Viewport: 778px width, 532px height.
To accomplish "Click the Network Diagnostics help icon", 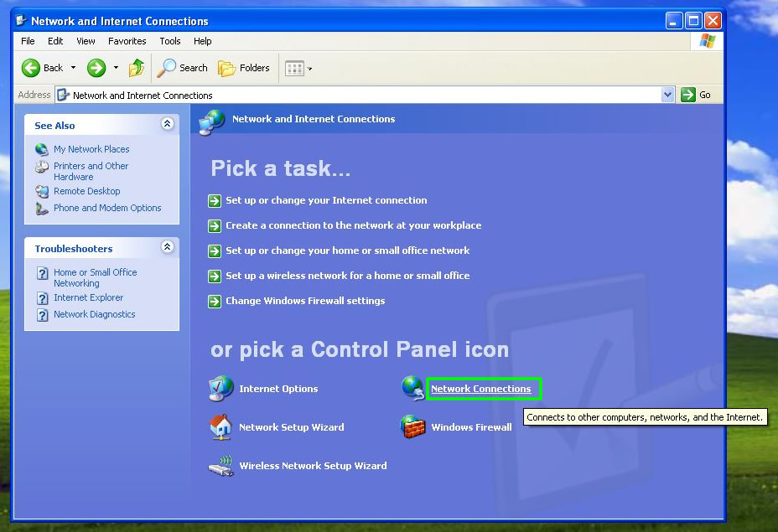I will [x=43, y=315].
